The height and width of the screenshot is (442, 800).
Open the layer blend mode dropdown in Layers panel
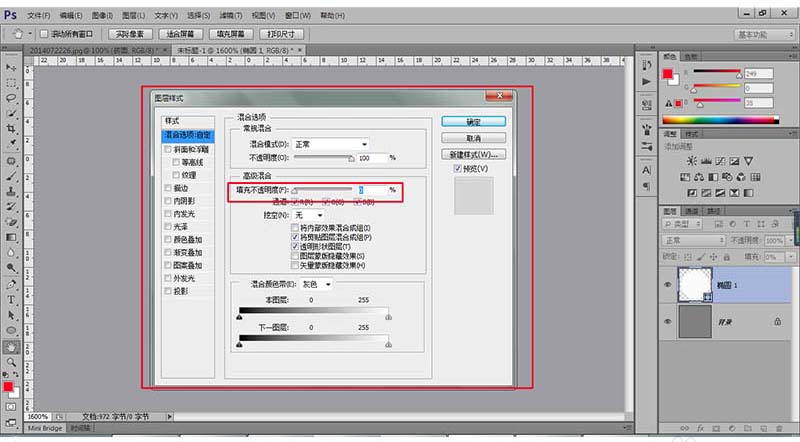pos(693,240)
